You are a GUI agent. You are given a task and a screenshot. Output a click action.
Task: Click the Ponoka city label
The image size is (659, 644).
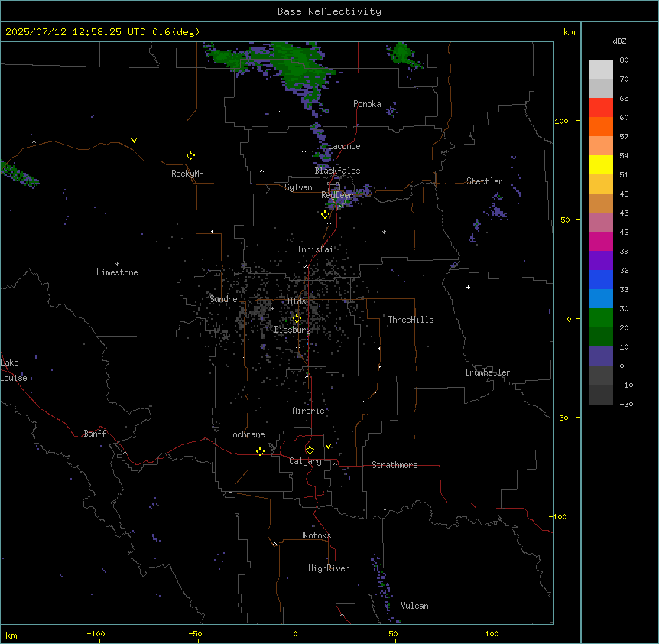point(367,104)
